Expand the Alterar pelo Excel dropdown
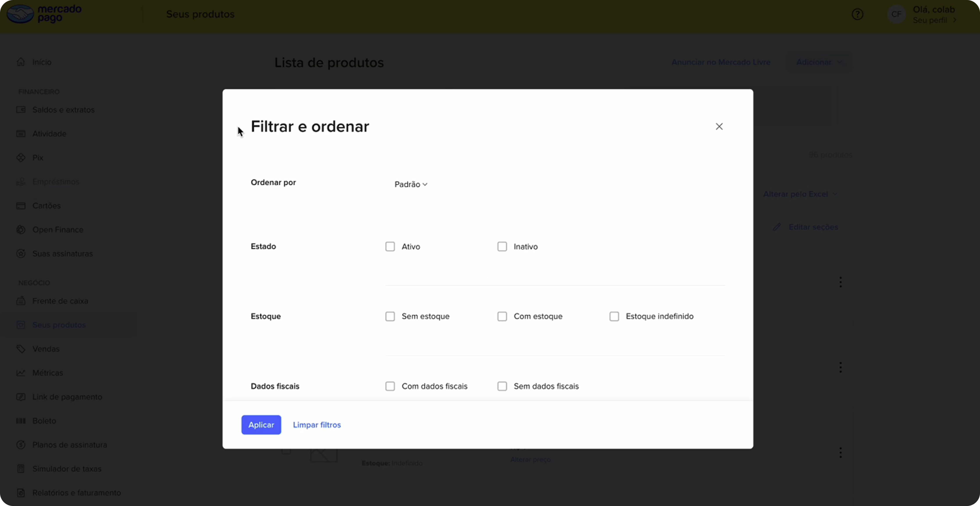Image resolution: width=980 pixels, height=506 pixels. pos(800,194)
